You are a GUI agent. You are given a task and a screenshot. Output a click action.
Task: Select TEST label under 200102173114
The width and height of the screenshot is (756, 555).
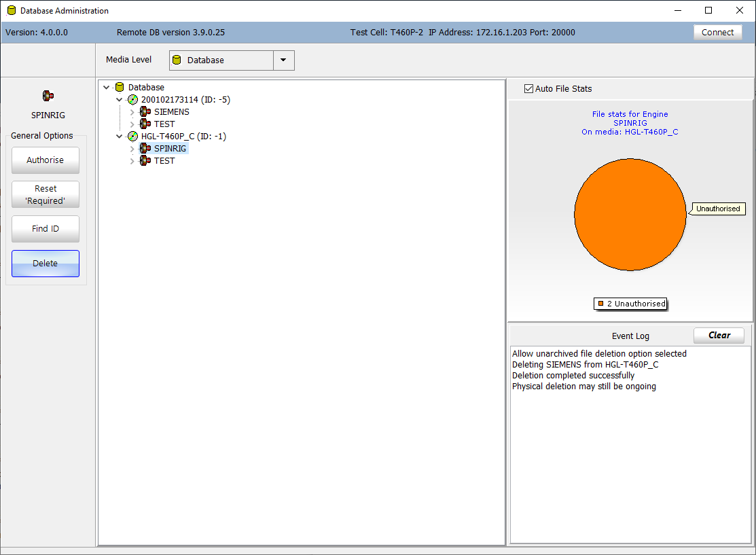click(164, 124)
